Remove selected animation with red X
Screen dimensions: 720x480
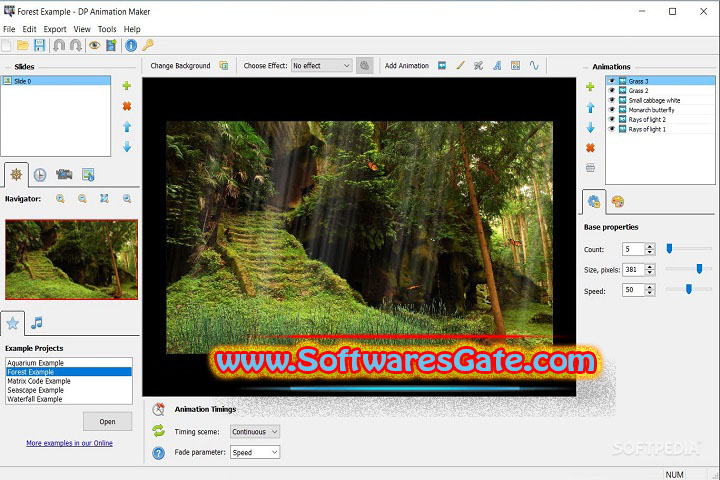591,147
